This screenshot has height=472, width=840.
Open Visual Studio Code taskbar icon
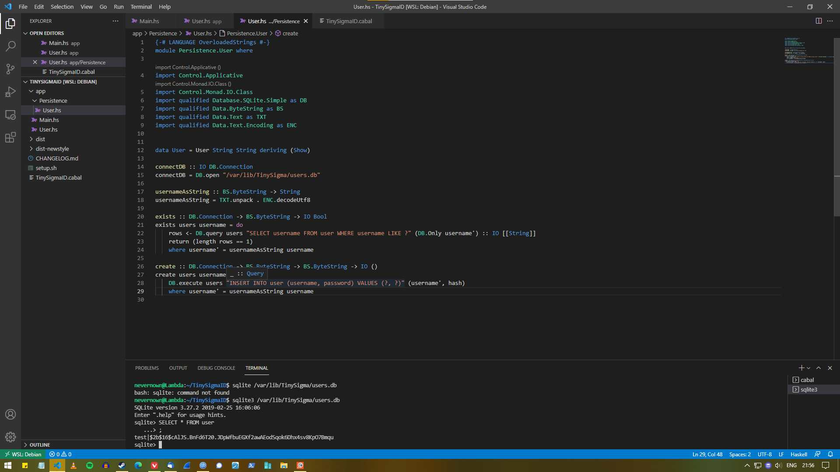coord(57,466)
